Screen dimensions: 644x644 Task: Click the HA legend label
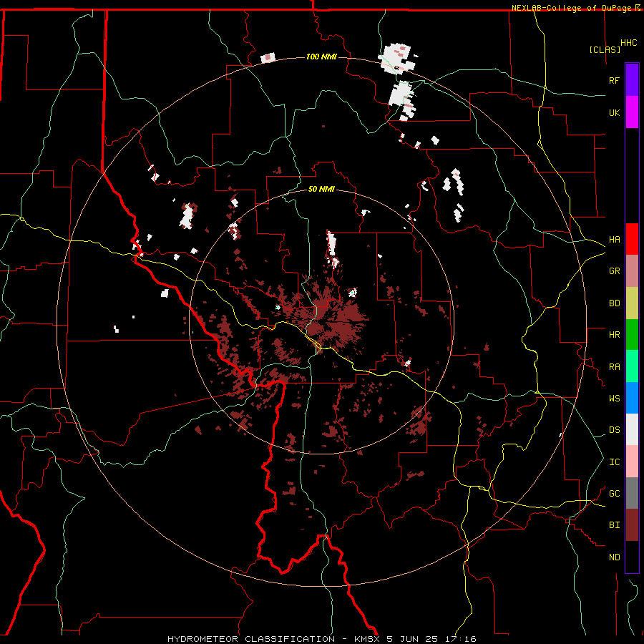(614, 240)
